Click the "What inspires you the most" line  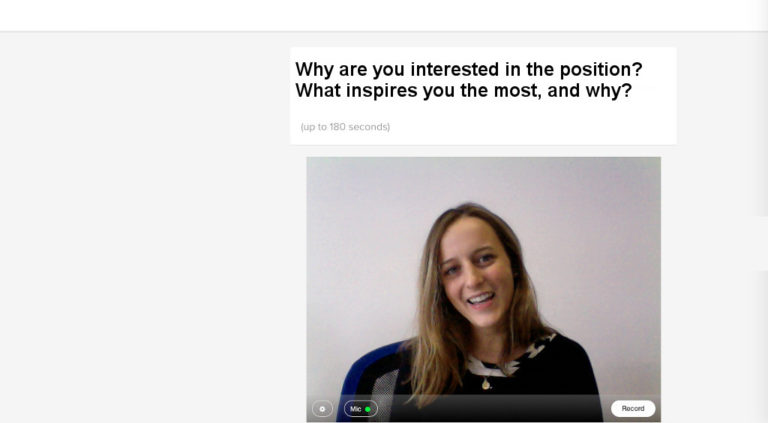click(463, 91)
